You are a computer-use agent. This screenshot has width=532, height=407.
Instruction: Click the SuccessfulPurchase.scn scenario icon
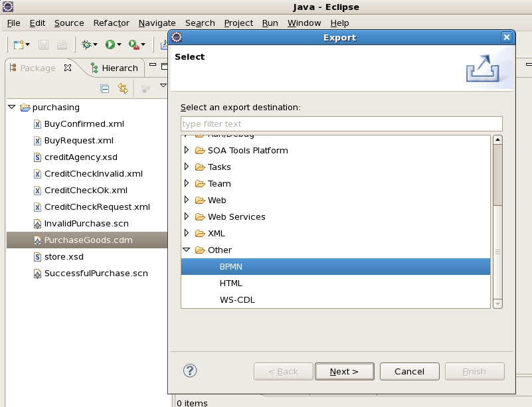[x=37, y=274]
